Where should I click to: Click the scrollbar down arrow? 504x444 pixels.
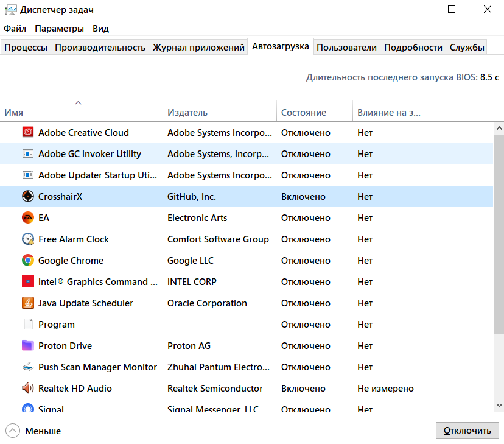click(x=499, y=405)
